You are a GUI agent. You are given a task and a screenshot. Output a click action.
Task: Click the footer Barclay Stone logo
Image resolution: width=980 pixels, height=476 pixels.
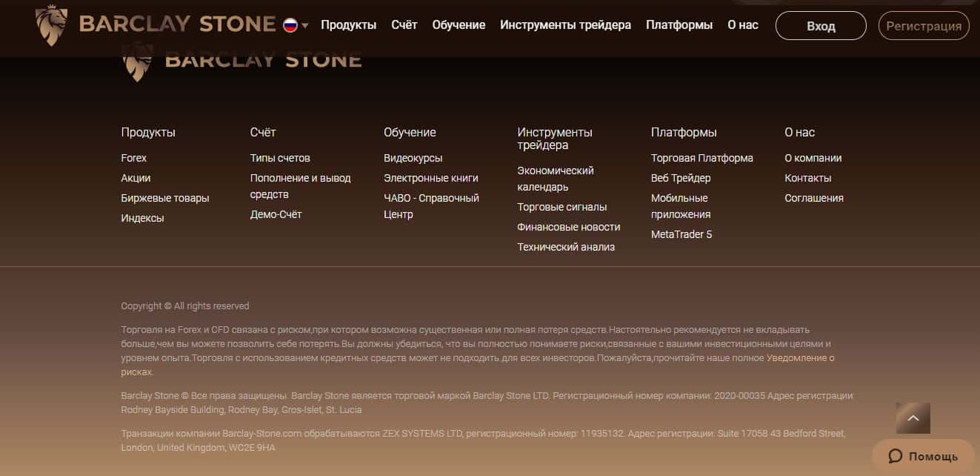(x=241, y=61)
